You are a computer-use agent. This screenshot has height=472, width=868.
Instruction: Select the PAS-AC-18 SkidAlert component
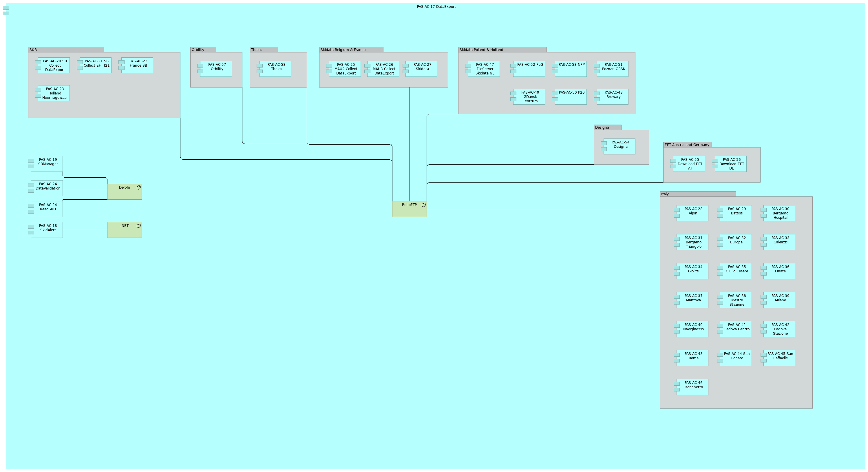click(47, 227)
